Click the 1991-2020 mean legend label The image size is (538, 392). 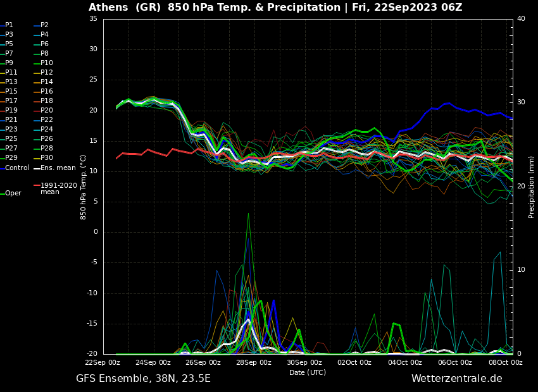click(58, 188)
